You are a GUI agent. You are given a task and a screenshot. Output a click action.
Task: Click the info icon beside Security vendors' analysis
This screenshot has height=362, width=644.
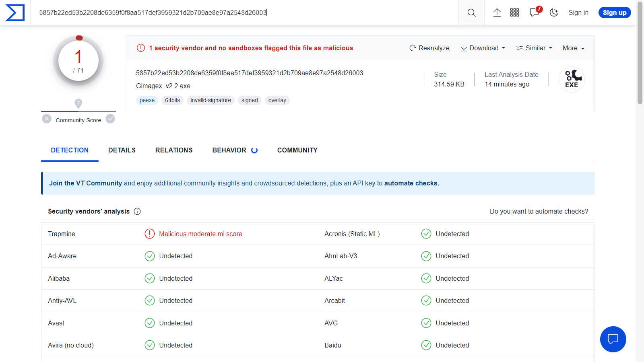tap(137, 212)
